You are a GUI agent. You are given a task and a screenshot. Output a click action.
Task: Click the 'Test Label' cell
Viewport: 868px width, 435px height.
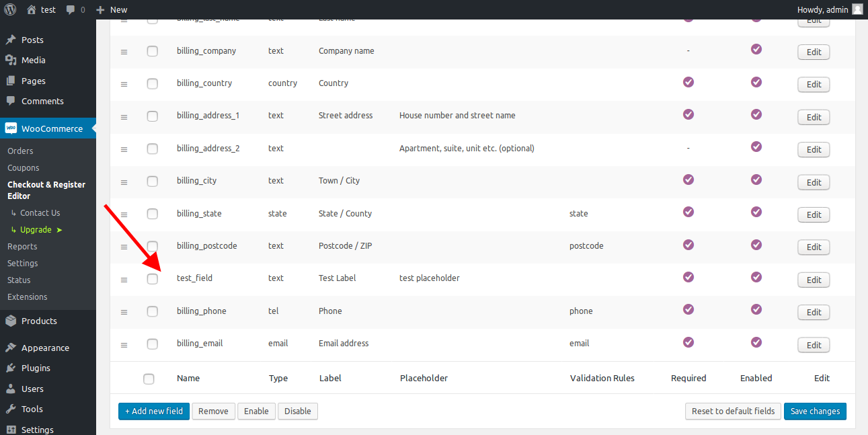(x=338, y=278)
